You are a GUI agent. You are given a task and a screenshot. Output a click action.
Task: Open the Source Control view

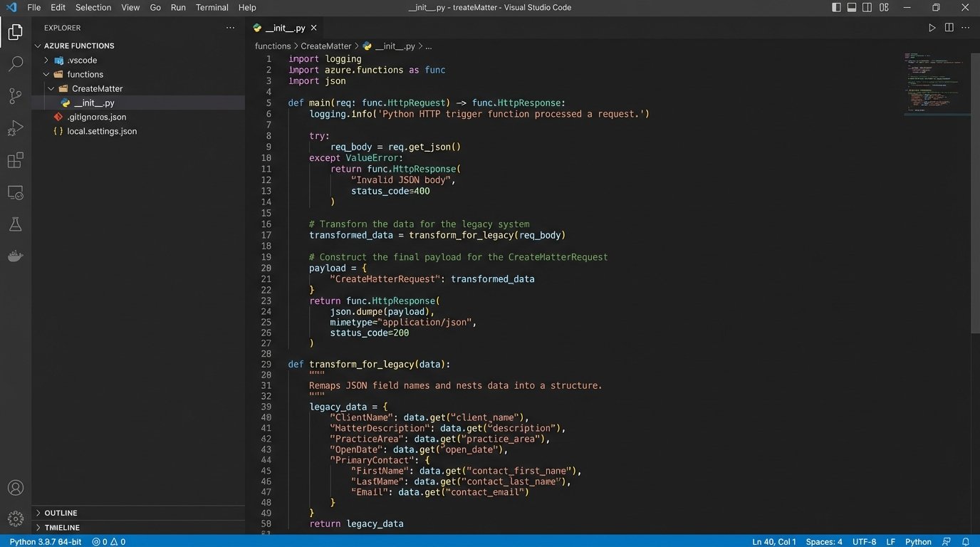pyautogui.click(x=15, y=96)
